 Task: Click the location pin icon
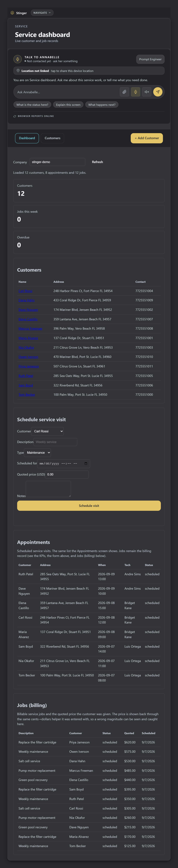18,71
